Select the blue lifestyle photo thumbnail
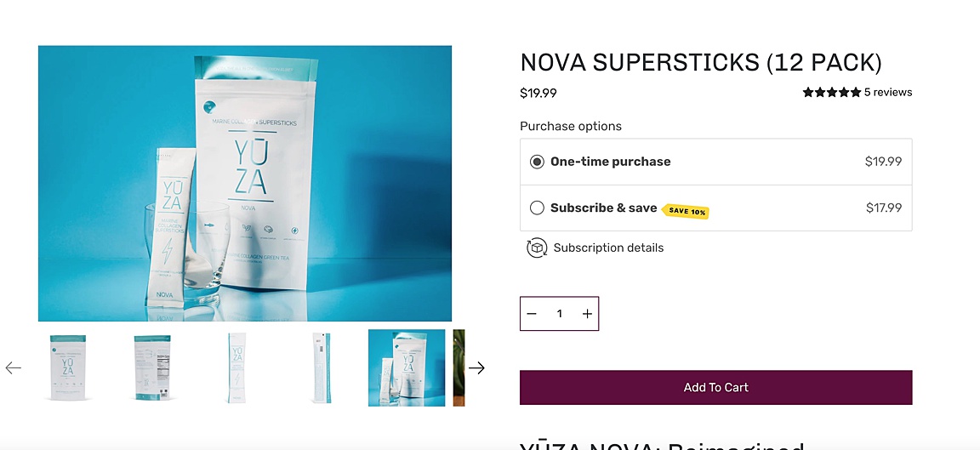The width and height of the screenshot is (980, 450). point(407,368)
